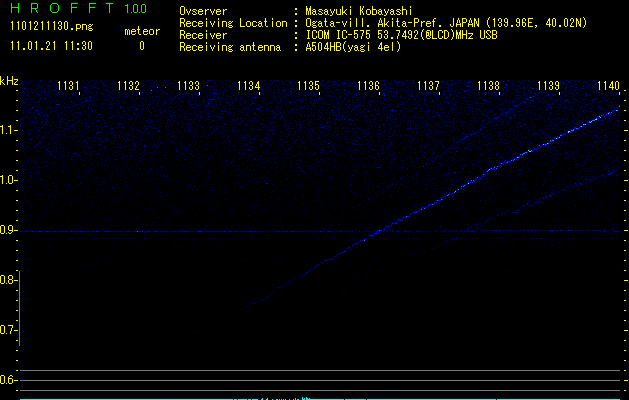The width and height of the screenshot is (629, 400).
Task: Click the Receiving antenna label
Action: 230,47
